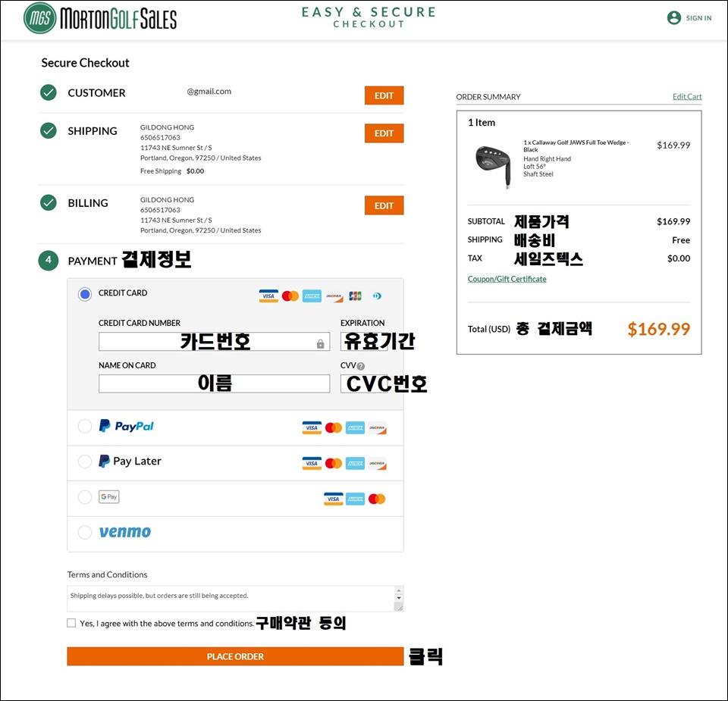Click Visa icon in Credit Card row

pos(268,296)
